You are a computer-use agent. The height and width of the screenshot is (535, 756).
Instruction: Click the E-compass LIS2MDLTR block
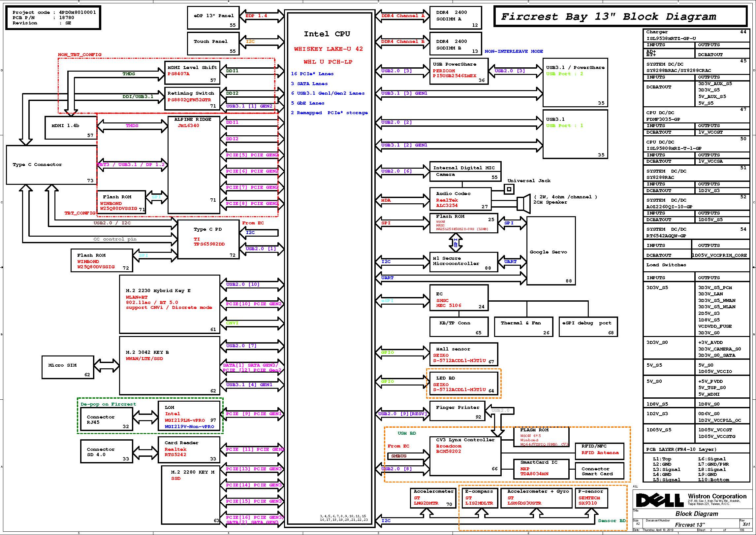tap(480, 498)
